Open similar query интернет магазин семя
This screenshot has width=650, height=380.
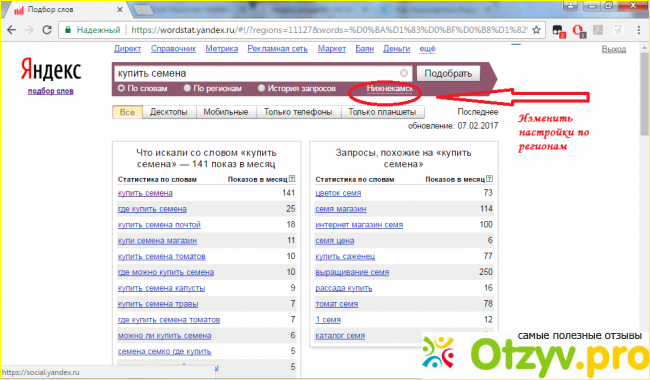(x=359, y=225)
